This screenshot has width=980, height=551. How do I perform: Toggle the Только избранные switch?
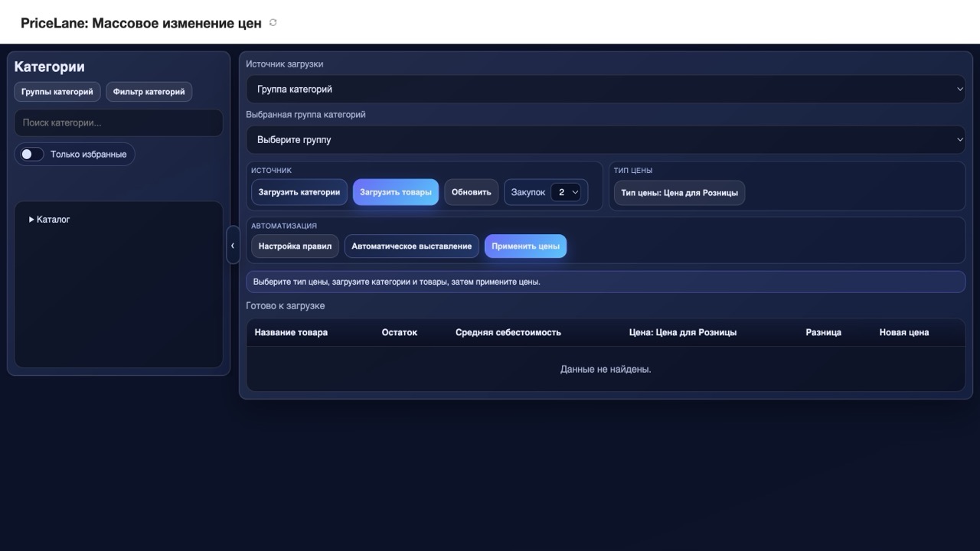[x=32, y=155]
